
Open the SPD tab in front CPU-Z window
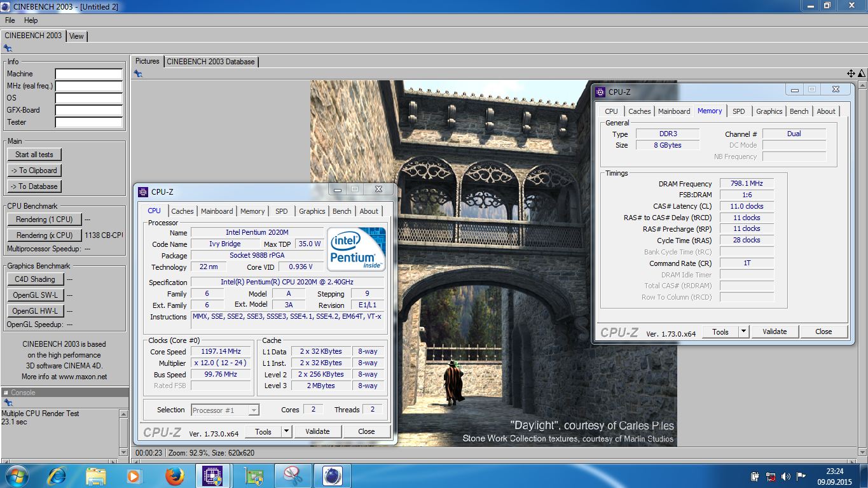point(282,211)
